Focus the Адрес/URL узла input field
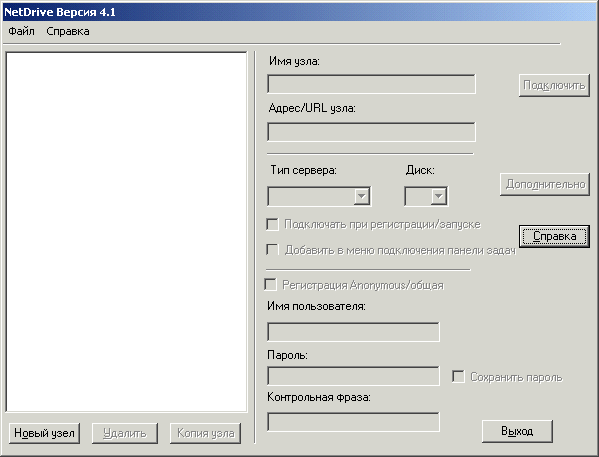 pyautogui.click(x=371, y=132)
